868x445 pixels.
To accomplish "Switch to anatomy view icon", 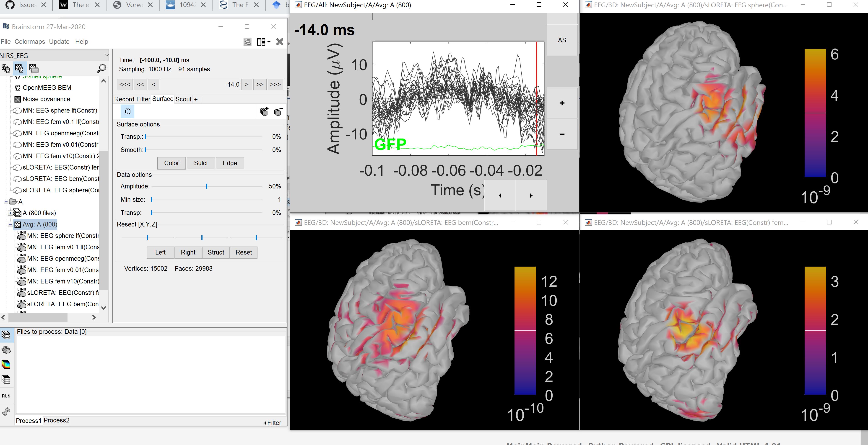I will click(x=6, y=68).
